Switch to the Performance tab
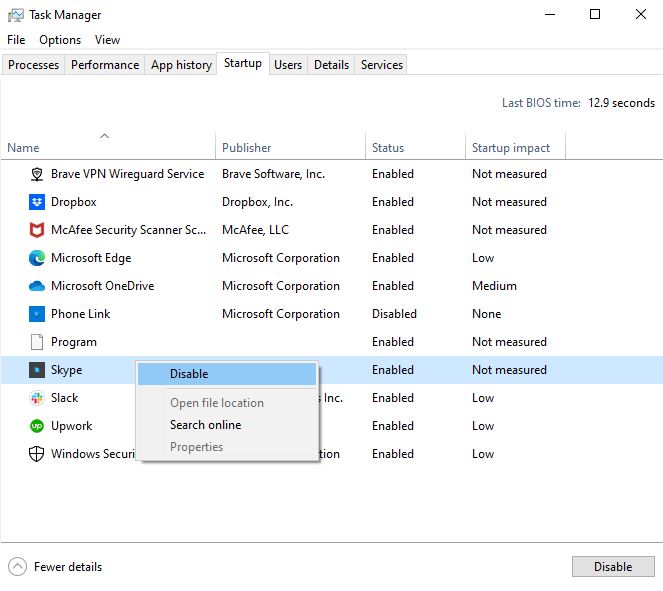Screen dimensions: 663x591 tap(105, 65)
